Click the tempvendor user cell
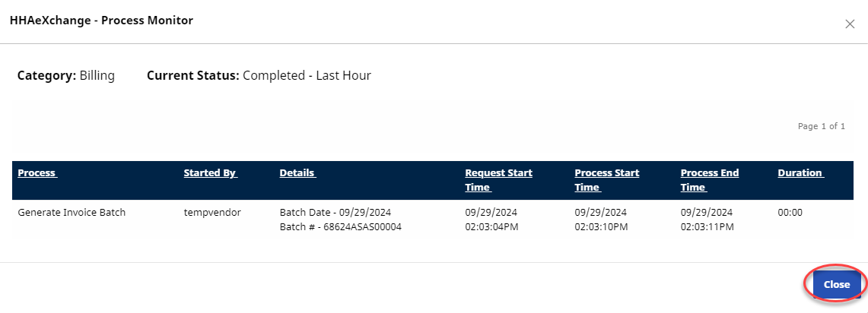The height and width of the screenshot is (313, 868). [x=212, y=213]
